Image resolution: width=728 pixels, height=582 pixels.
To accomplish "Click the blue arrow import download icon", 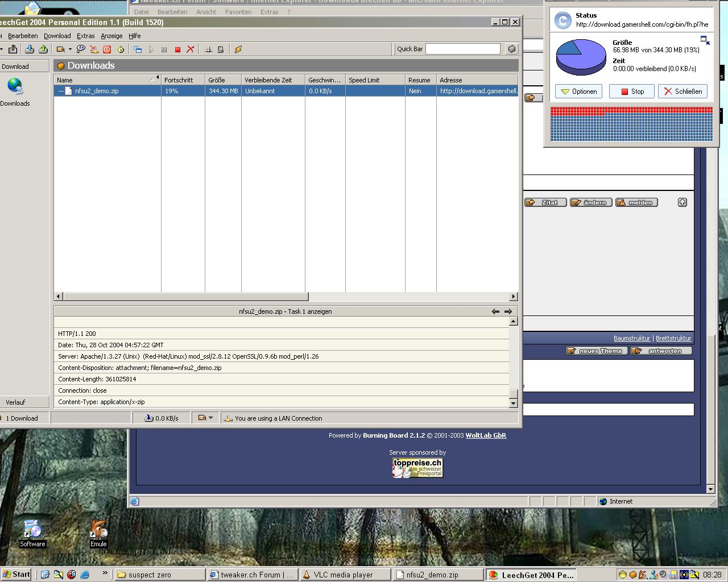I will (x=30, y=49).
